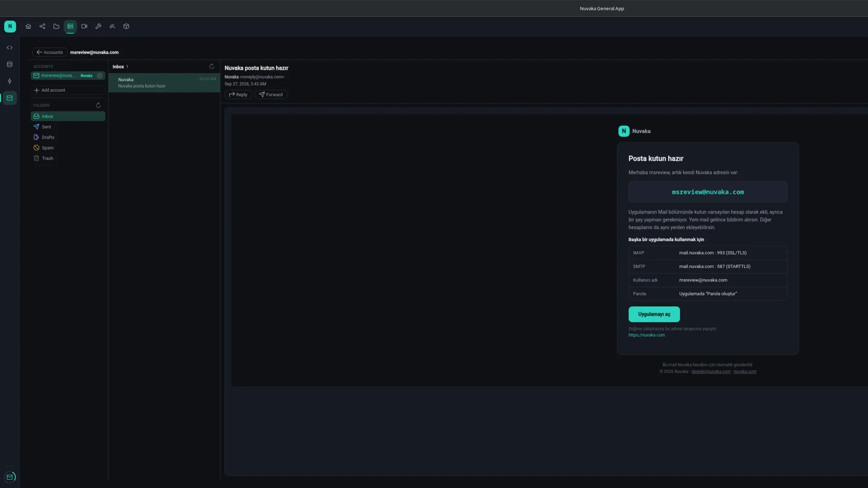The height and width of the screenshot is (488, 868).
Task: Open the people group icon in toolbar
Action: click(x=112, y=26)
